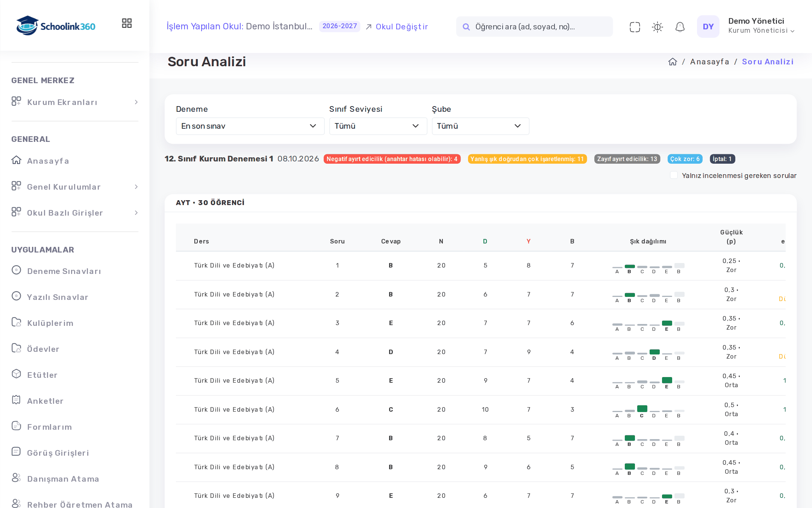Click the Kulüplerim folder icon
The image size is (812, 508).
(x=16, y=322)
